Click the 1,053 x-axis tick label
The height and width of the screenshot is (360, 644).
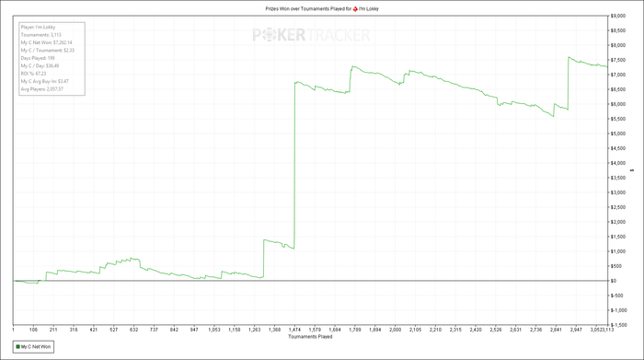(214, 330)
